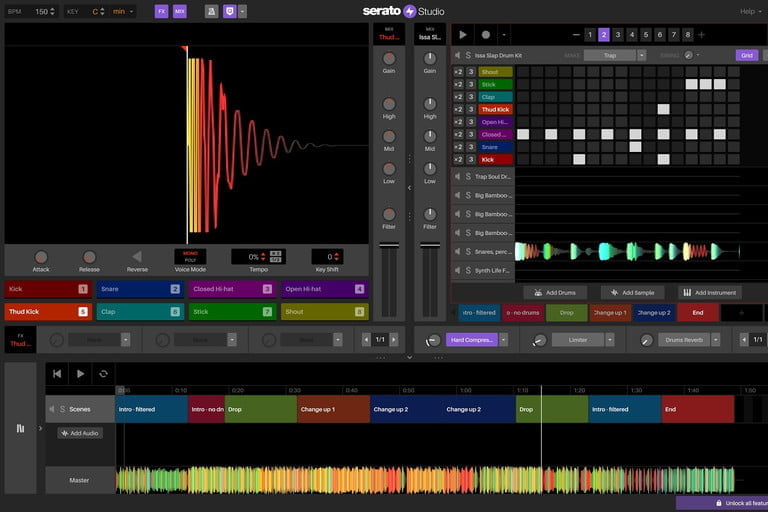Open the Limiter effect dropdown
768x512 pixels.
tap(609, 340)
